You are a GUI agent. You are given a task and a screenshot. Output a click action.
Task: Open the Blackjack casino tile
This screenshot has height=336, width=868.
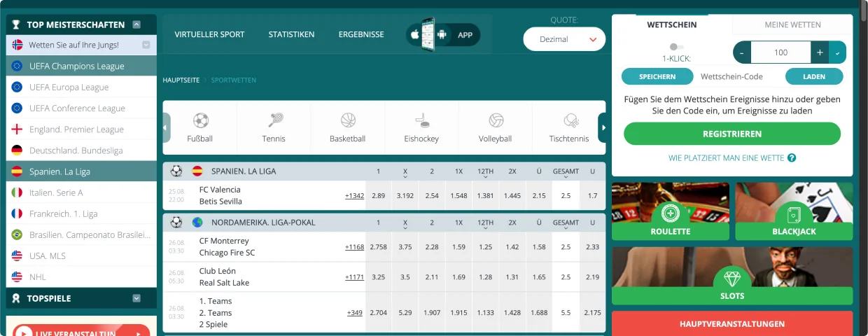[794, 211]
